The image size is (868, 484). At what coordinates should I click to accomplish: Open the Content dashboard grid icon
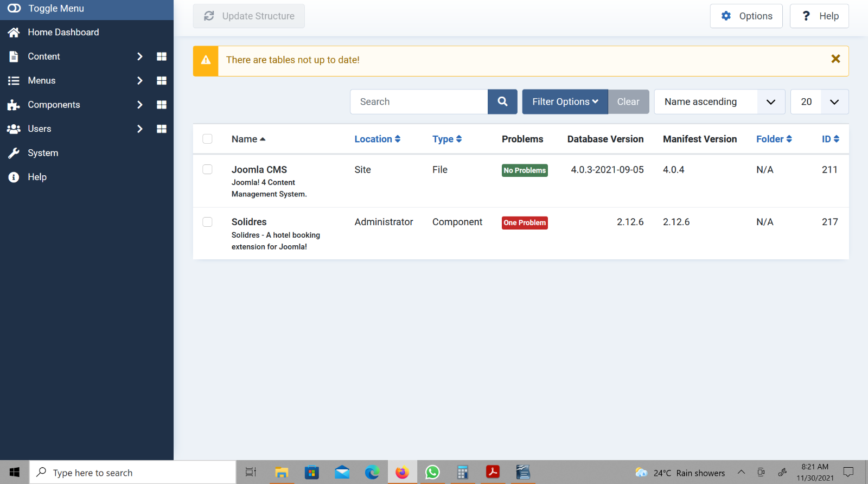pyautogui.click(x=161, y=56)
